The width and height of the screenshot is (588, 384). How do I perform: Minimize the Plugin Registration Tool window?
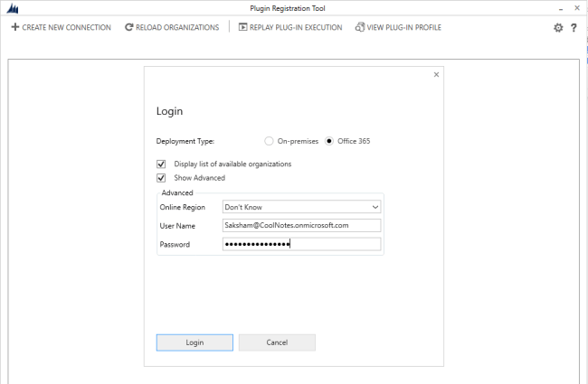561,8
